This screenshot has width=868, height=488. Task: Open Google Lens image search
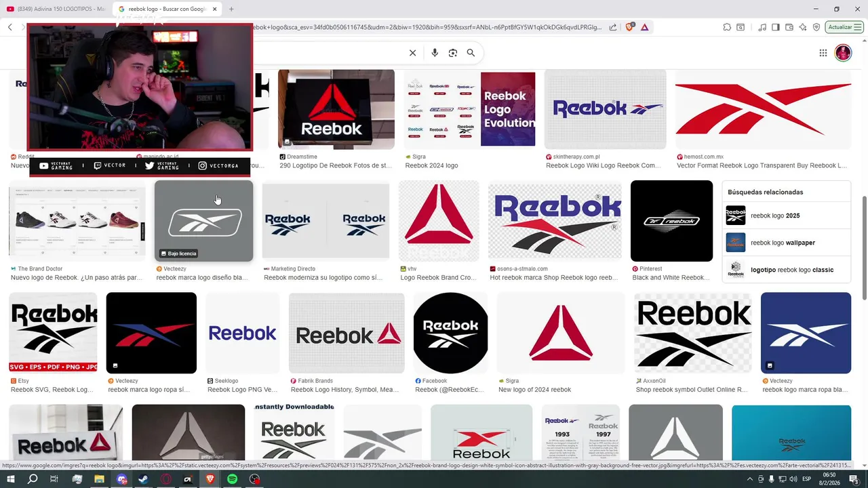click(x=453, y=53)
